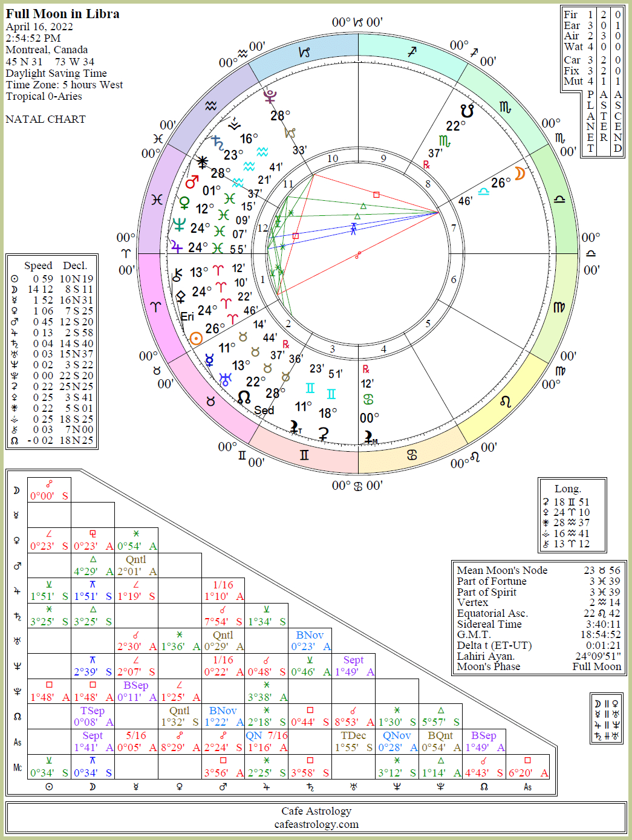Click the Sagittarius arrow glyph in the outer zodiac ring
The image size is (632, 840).
coord(412,52)
